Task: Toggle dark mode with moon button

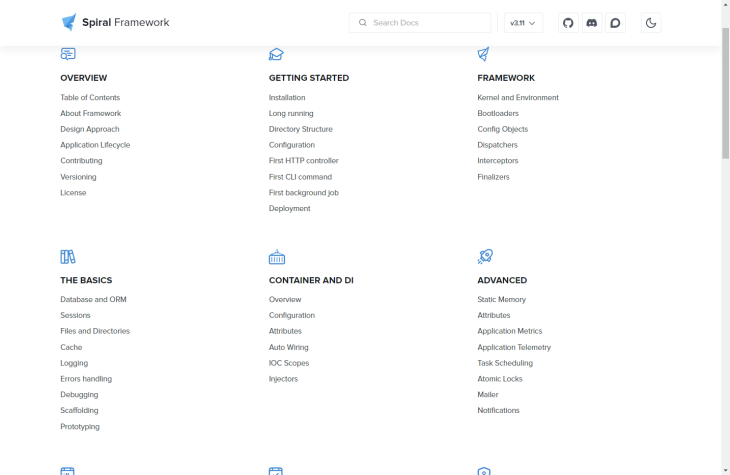Action: 651,23
